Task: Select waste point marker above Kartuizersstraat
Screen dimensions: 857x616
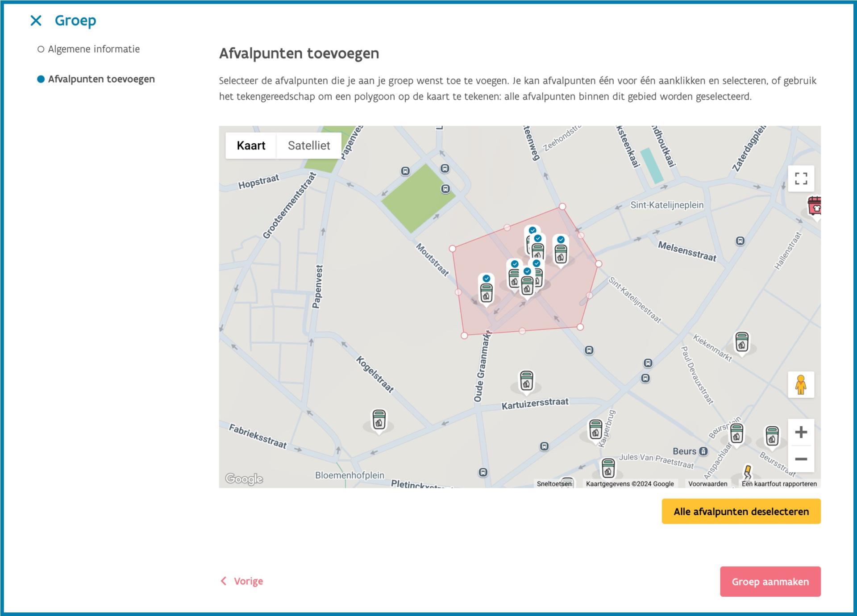Action: click(527, 382)
